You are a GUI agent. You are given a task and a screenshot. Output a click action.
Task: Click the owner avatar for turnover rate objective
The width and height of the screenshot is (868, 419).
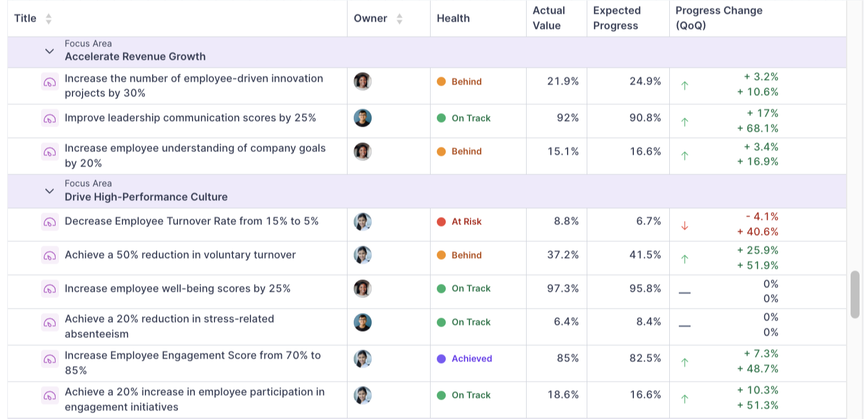tap(363, 221)
